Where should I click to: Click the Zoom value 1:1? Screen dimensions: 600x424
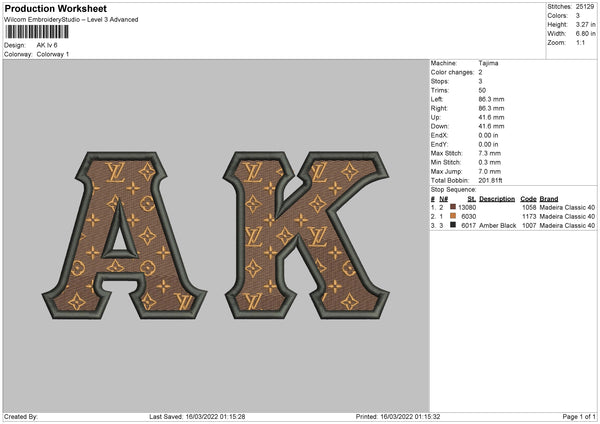(x=580, y=42)
